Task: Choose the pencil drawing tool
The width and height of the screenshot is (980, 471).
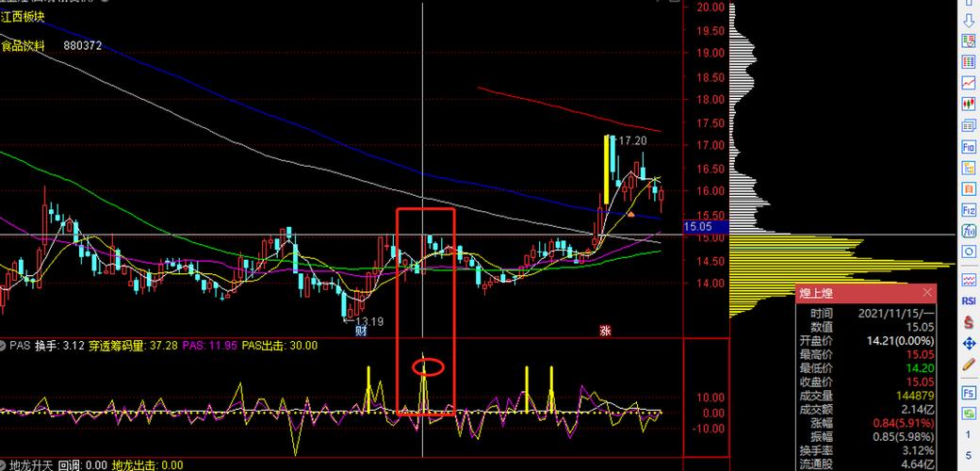Action: pyautogui.click(x=969, y=364)
